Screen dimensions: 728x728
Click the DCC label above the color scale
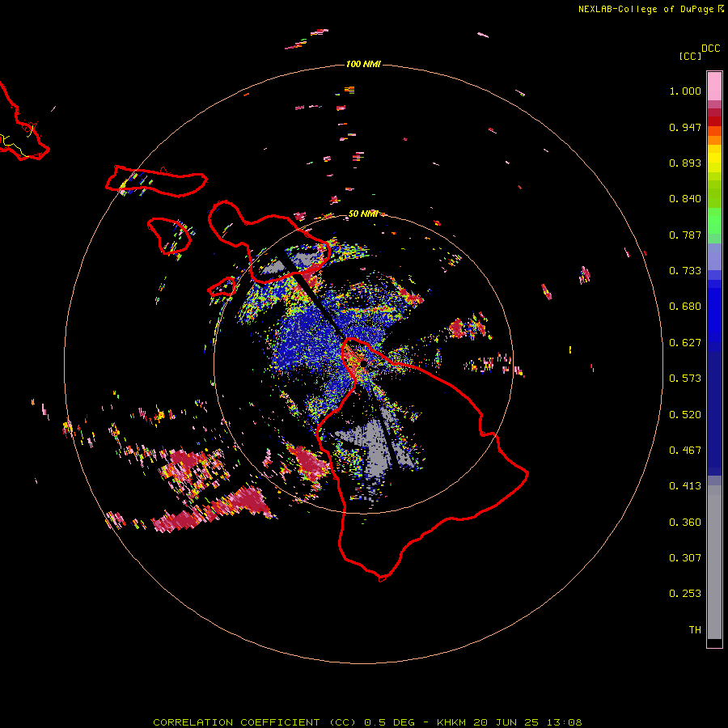click(710, 49)
